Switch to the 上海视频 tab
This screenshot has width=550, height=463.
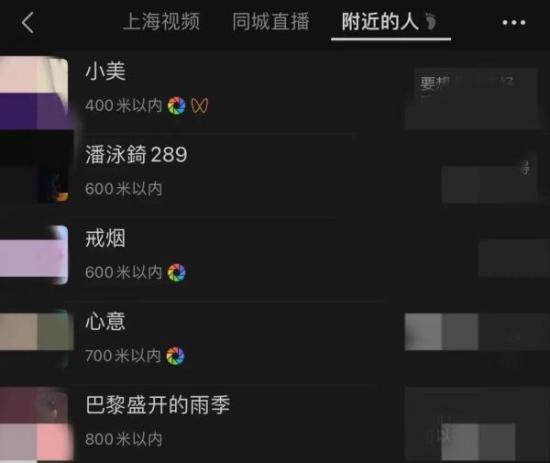click(161, 22)
